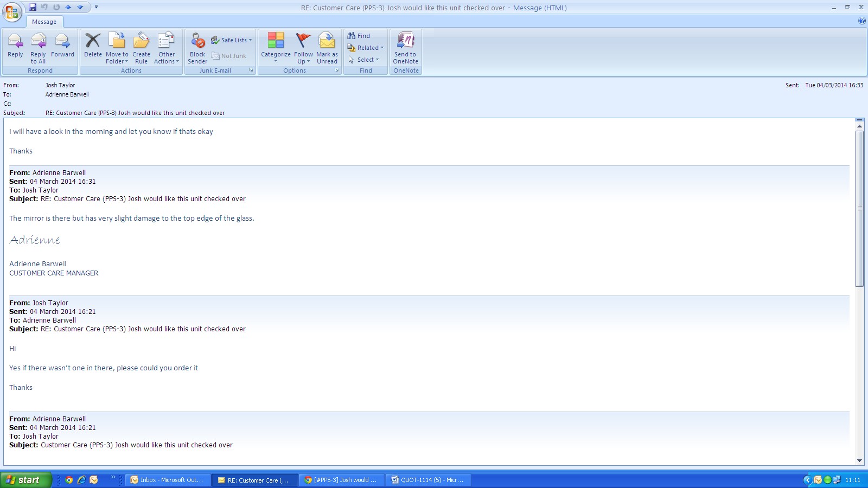The height and width of the screenshot is (488, 868).
Task: Click the Windows start button
Action: [25, 480]
